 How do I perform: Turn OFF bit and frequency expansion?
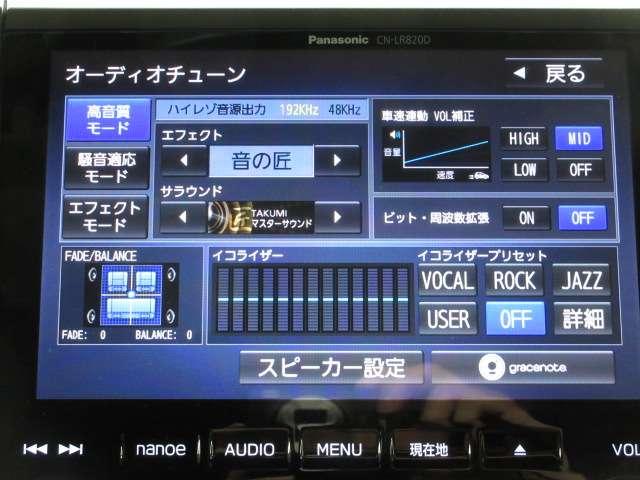point(581,217)
